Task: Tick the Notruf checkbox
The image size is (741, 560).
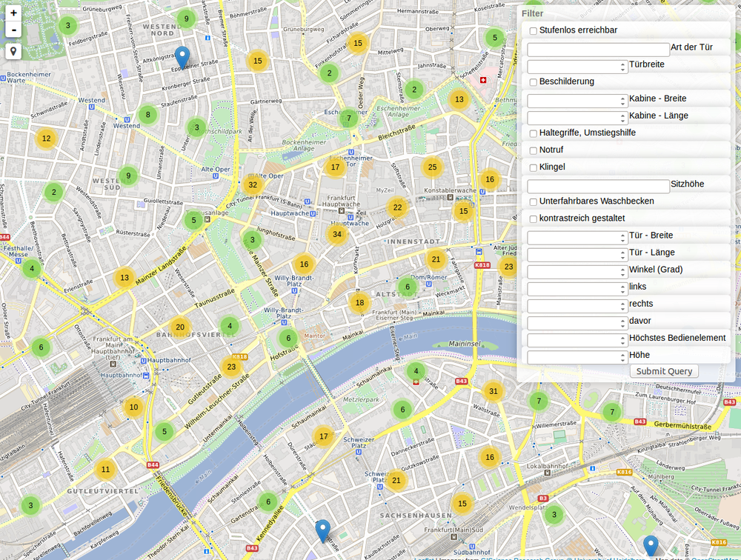Action: click(x=533, y=150)
